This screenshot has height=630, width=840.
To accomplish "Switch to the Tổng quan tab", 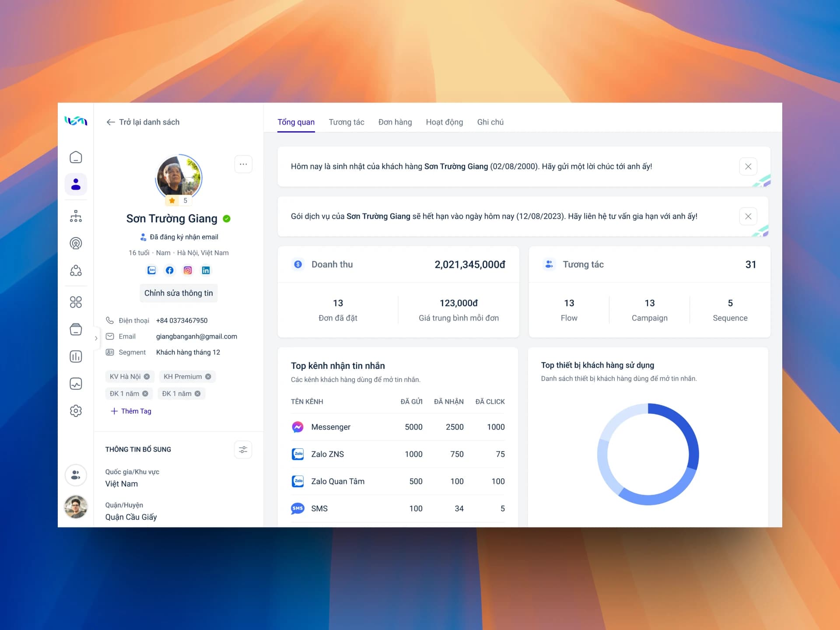I will point(296,122).
